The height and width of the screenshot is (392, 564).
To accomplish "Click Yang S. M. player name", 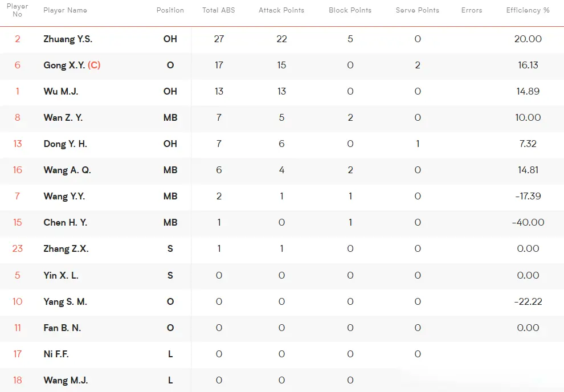I will tap(65, 301).
